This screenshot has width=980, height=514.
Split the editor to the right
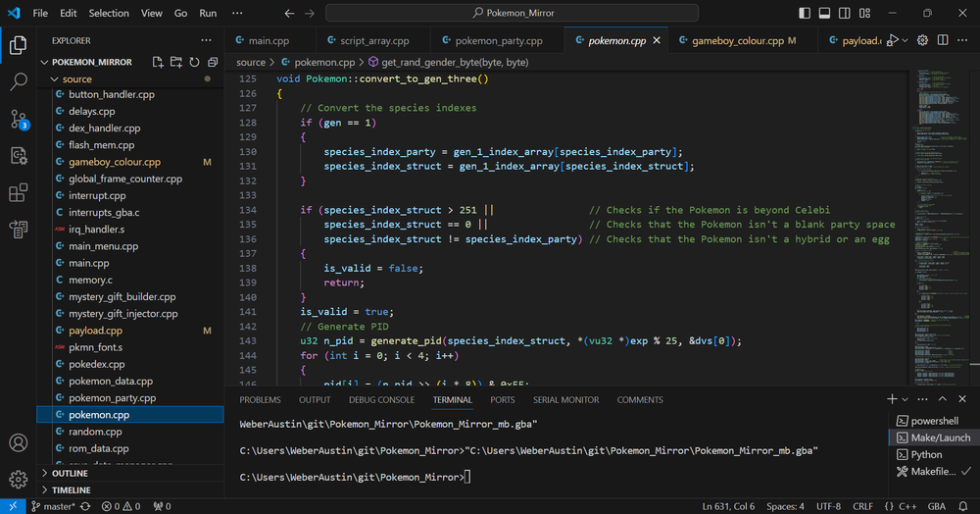(x=943, y=40)
